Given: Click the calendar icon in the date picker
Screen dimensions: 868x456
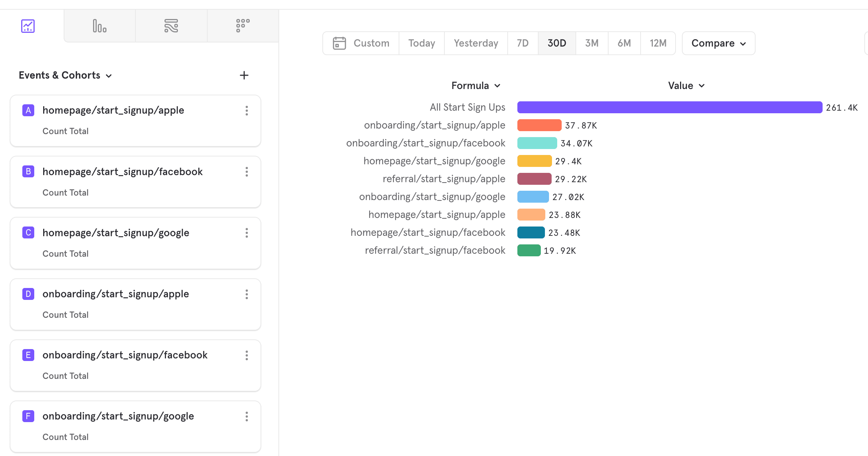Looking at the screenshot, I should 339,43.
